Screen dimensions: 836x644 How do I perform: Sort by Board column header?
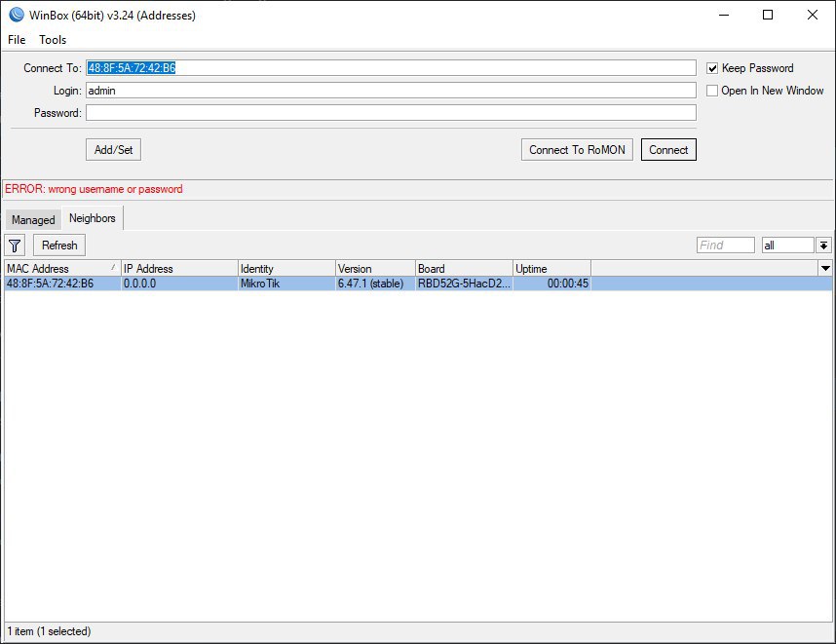click(465, 269)
